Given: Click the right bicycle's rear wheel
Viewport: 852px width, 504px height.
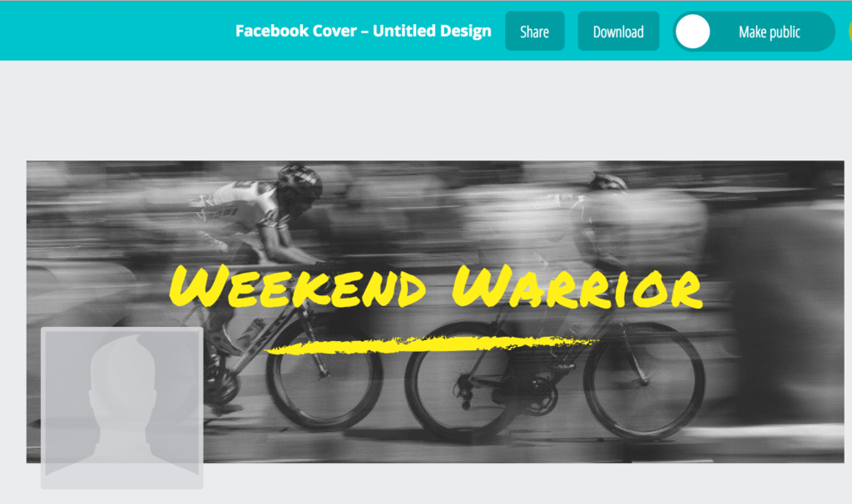Looking at the screenshot, I should click(x=463, y=382).
